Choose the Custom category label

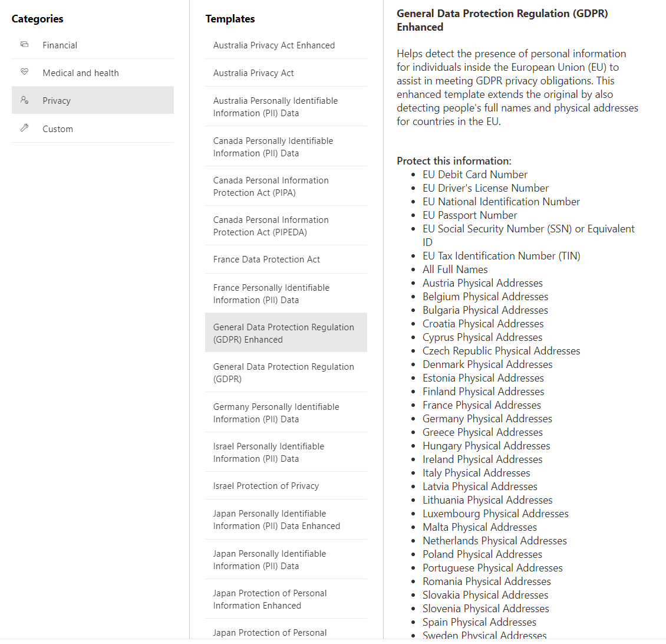pyautogui.click(x=58, y=129)
